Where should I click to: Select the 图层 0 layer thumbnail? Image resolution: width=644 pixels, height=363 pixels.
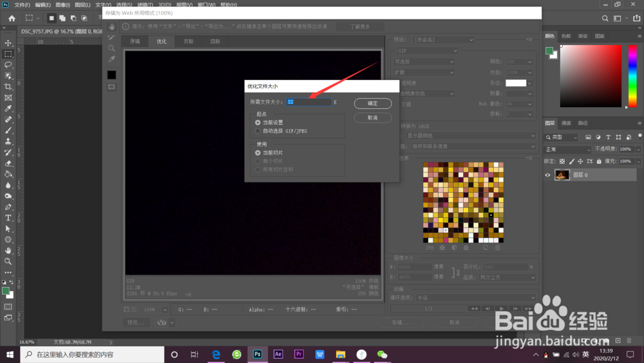pos(562,175)
